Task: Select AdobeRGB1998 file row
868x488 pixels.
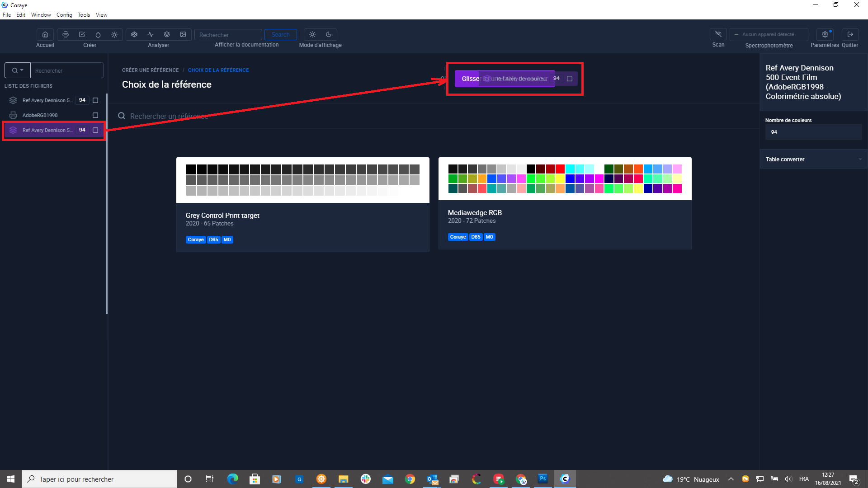Action: 53,115
